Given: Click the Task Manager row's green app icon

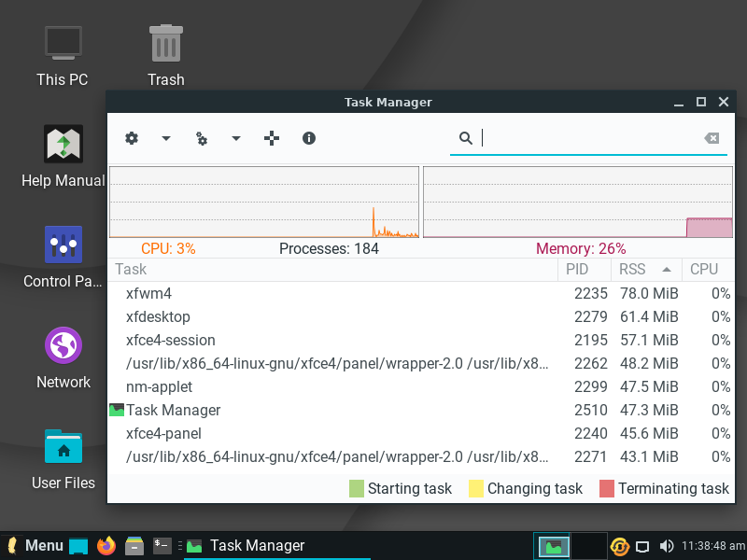Looking at the screenshot, I should (117, 410).
